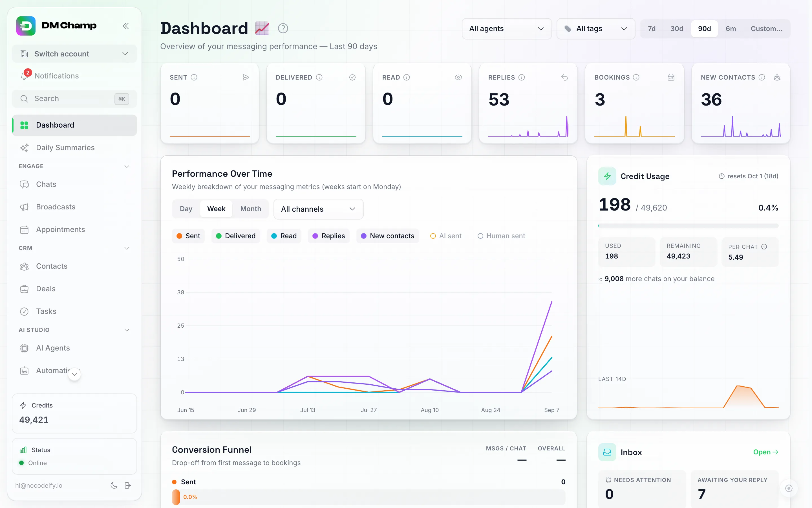Select the 7d time range
This screenshot has height=508, width=812.
tap(652, 29)
